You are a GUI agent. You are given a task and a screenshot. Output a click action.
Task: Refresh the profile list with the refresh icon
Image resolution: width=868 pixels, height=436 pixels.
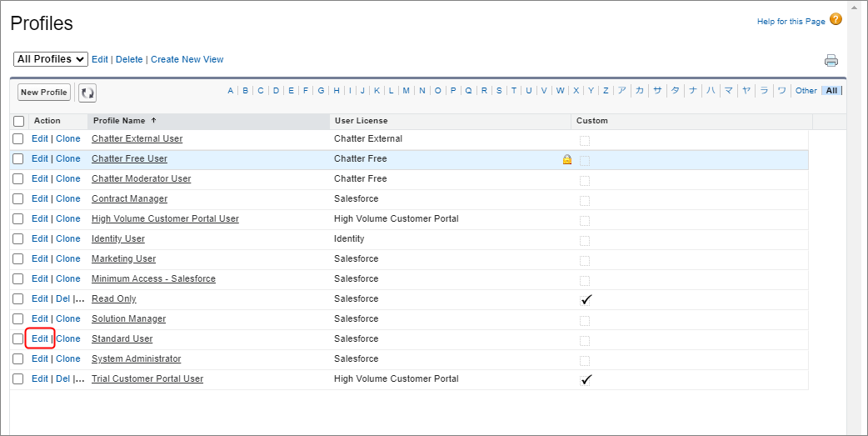87,93
